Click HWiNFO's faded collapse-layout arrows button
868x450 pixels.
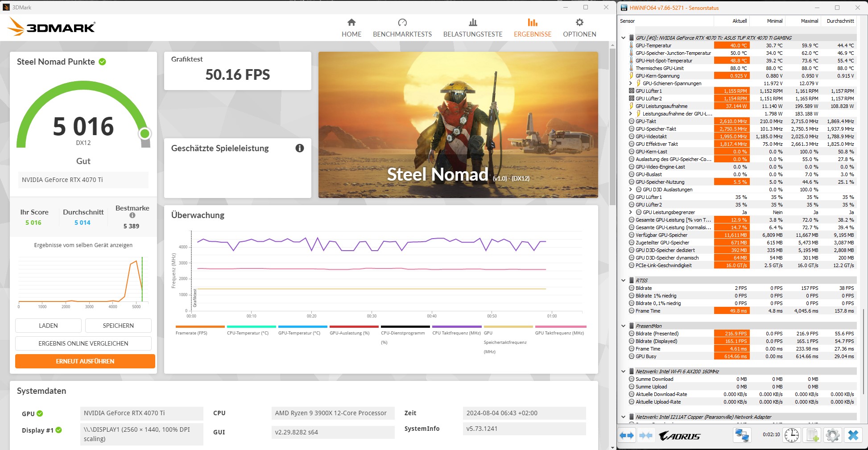coord(646,435)
